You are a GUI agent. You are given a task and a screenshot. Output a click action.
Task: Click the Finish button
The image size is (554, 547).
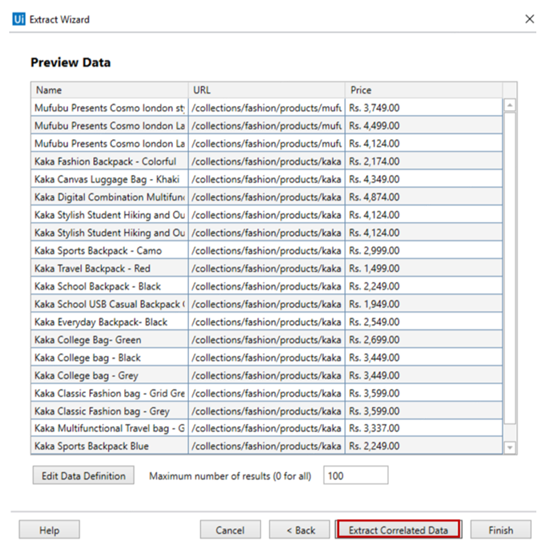pos(500,530)
